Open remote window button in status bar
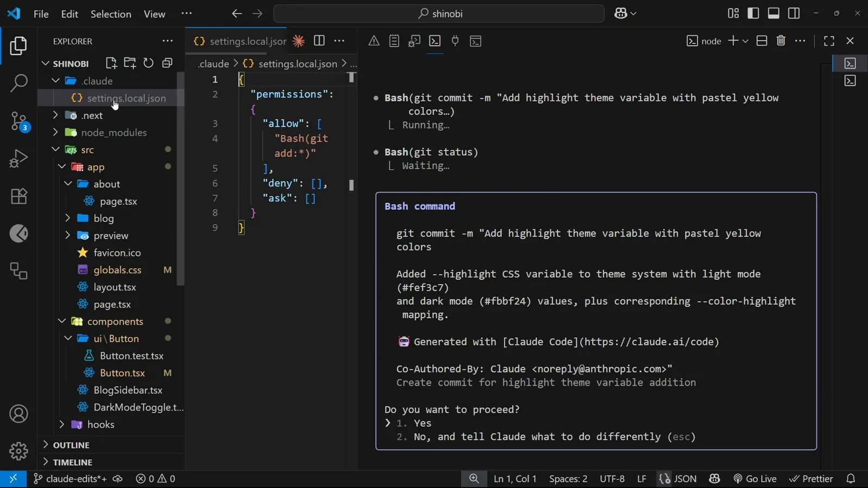The height and width of the screenshot is (488, 868). pyautogui.click(x=13, y=479)
